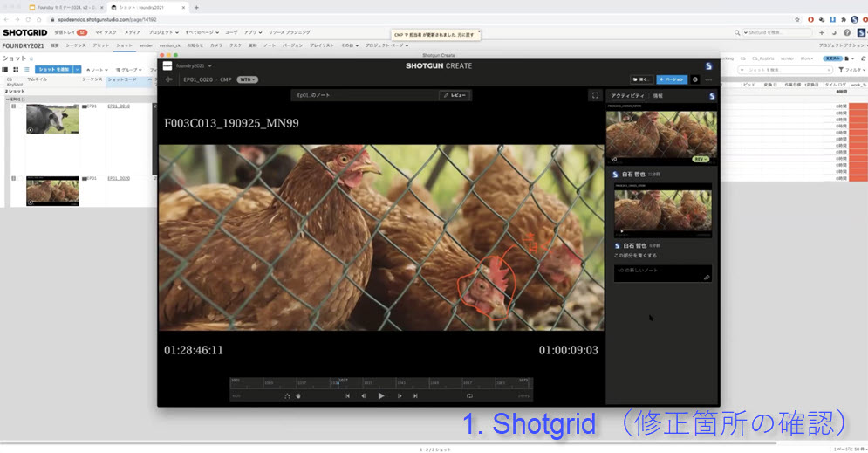The width and height of the screenshot is (868, 453).
Task: Open マイタスク in ShotGrid menu
Action: click(106, 32)
